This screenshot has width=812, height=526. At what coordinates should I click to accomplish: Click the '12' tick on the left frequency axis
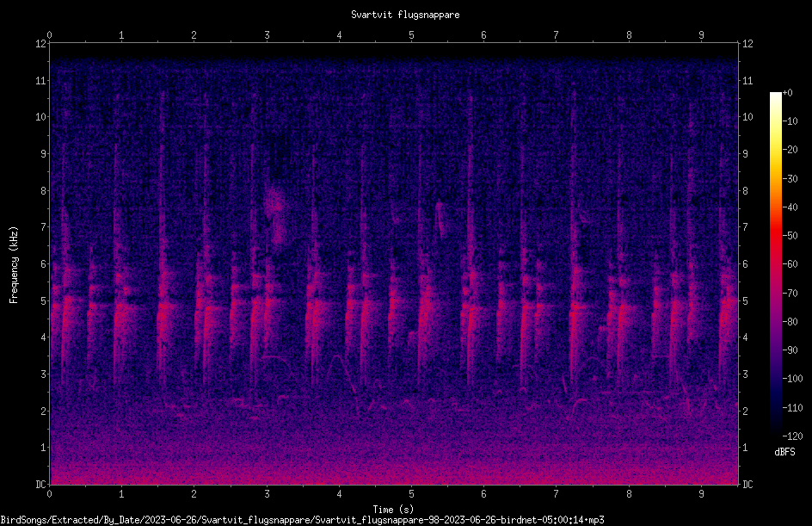tap(40, 44)
